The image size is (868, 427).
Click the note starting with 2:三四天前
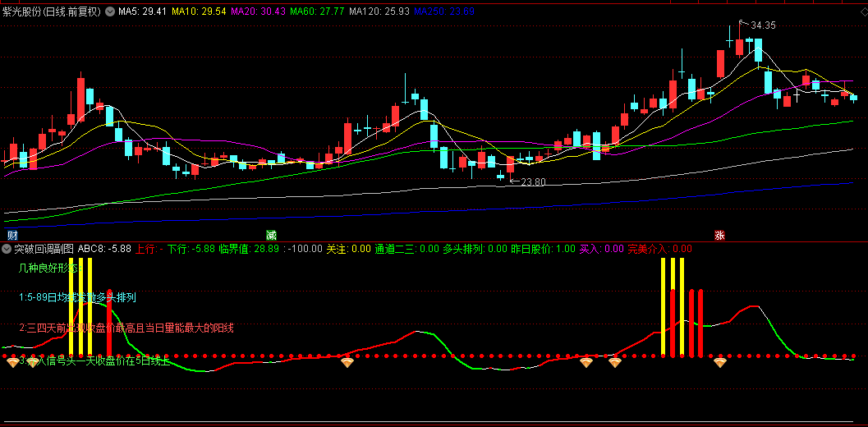pos(126,328)
